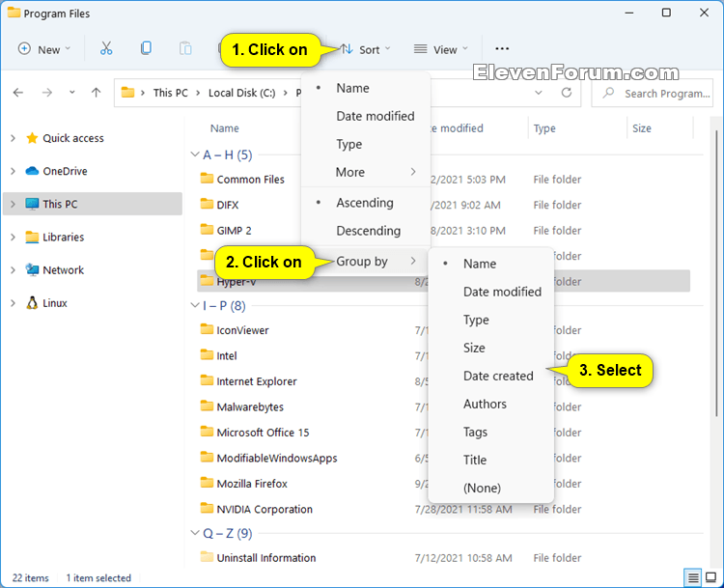Image resolution: width=724 pixels, height=588 pixels.
Task: Choose (None) to remove grouping
Action: click(490, 488)
